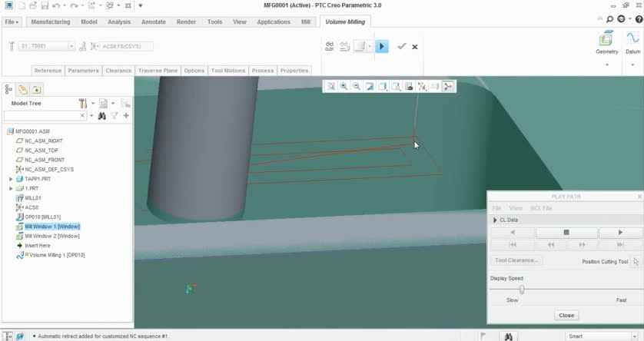Switch to the Analysis ribbon tab
The image size is (644, 341).
tap(119, 22)
